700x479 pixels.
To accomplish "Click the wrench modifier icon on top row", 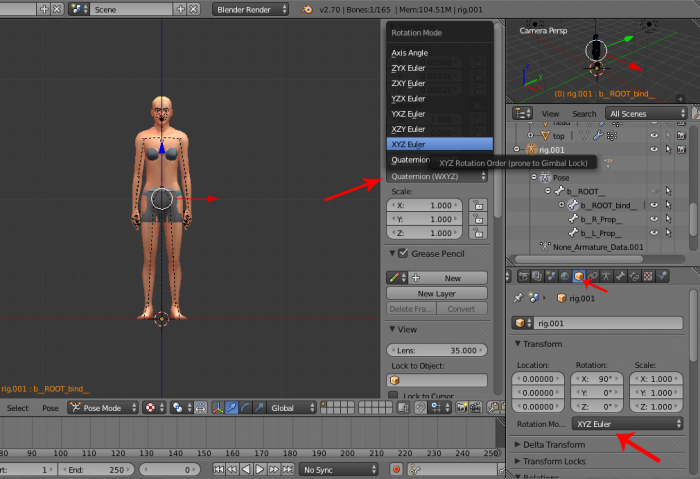I will coord(598,135).
